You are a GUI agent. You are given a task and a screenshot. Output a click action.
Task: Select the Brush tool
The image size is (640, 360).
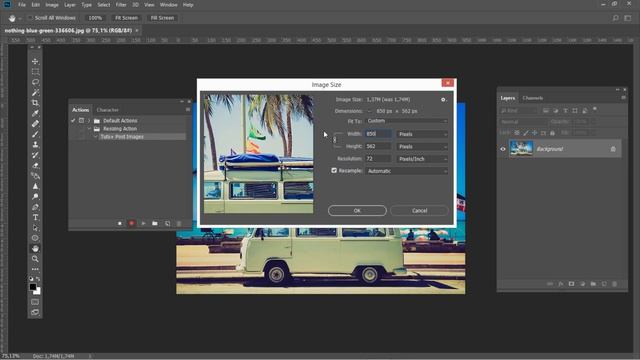(x=35, y=134)
